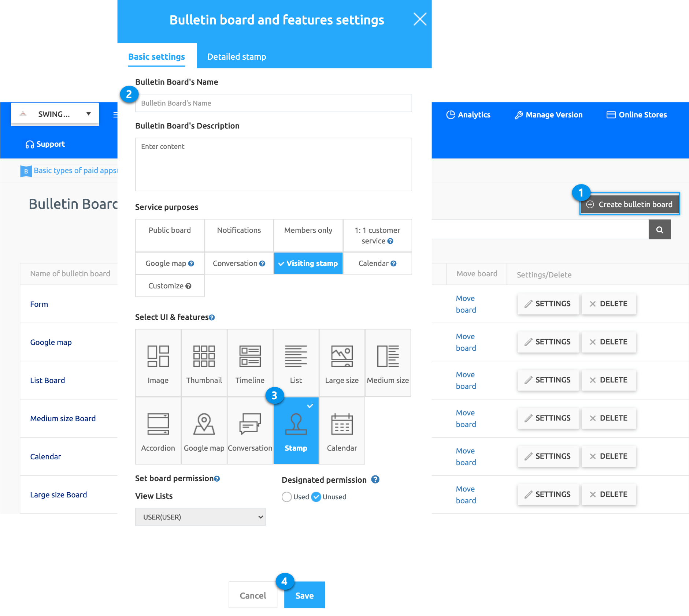Image resolution: width=689 pixels, height=616 pixels.
Task: Open the View Lists USER dropdown
Action: tap(200, 517)
